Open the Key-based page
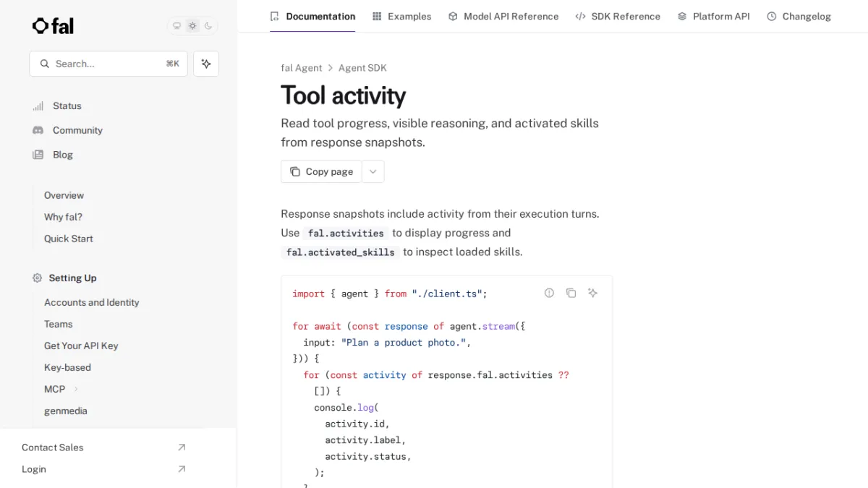868x488 pixels. pyautogui.click(x=68, y=367)
